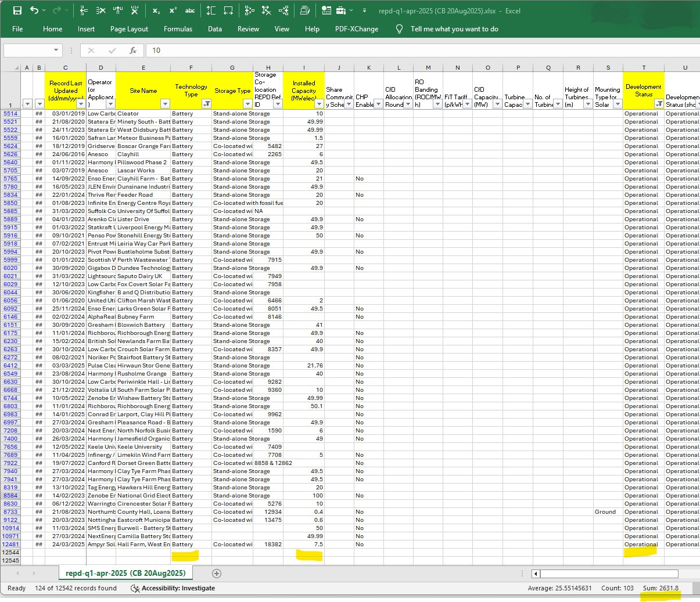
Task: Click Accessibility: Investigate in status bar
Action: pos(178,588)
